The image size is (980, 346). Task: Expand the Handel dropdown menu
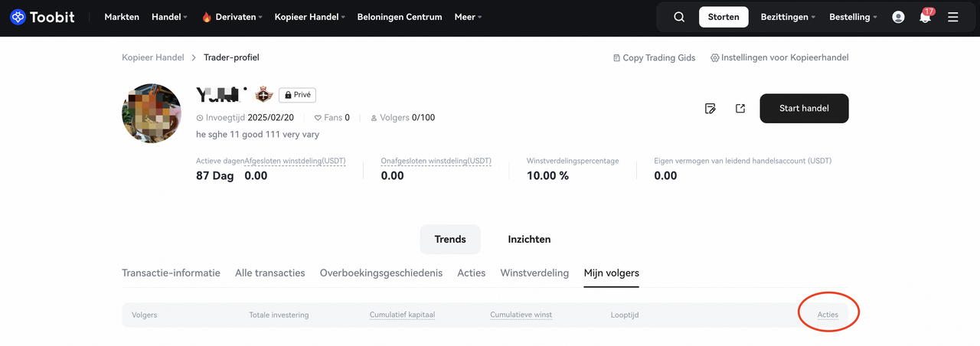point(169,17)
